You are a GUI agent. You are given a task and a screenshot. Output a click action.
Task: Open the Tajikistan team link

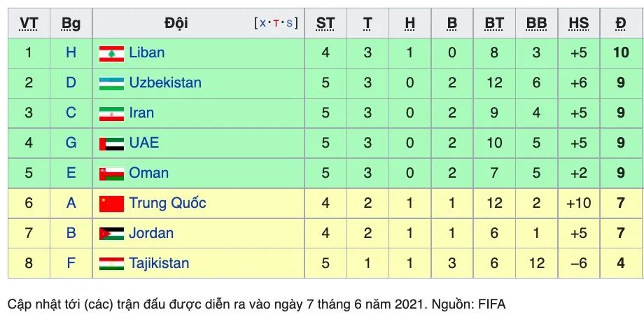pyautogui.click(x=159, y=263)
